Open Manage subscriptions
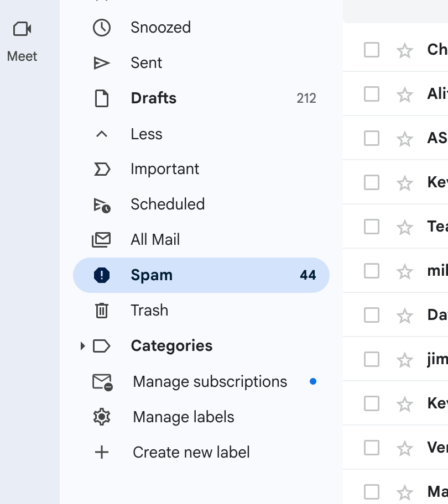448x504 pixels. (x=209, y=381)
